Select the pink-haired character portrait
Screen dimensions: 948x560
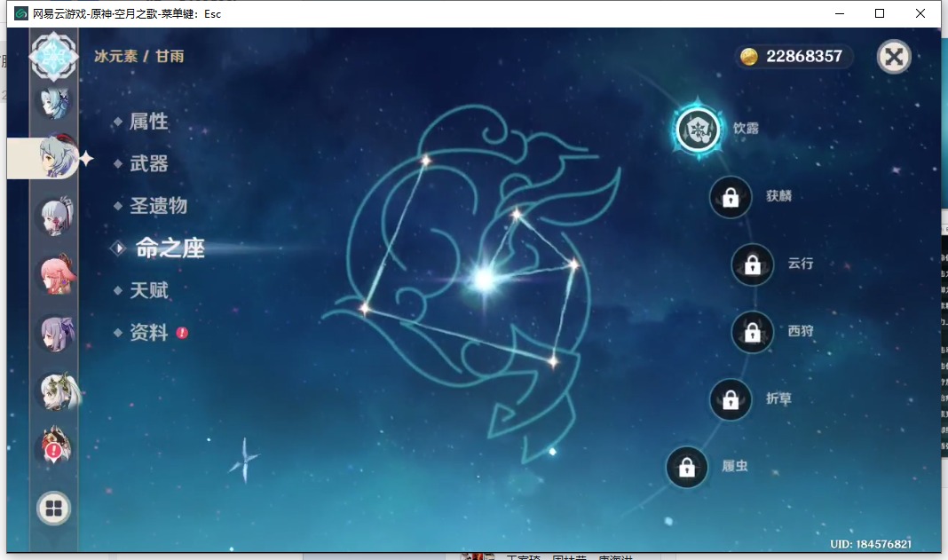click(x=57, y=274)
